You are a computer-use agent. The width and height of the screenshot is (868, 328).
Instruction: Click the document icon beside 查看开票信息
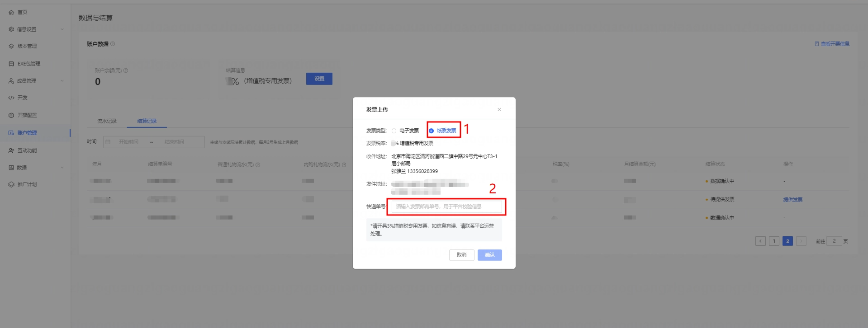tap(817, 44)
